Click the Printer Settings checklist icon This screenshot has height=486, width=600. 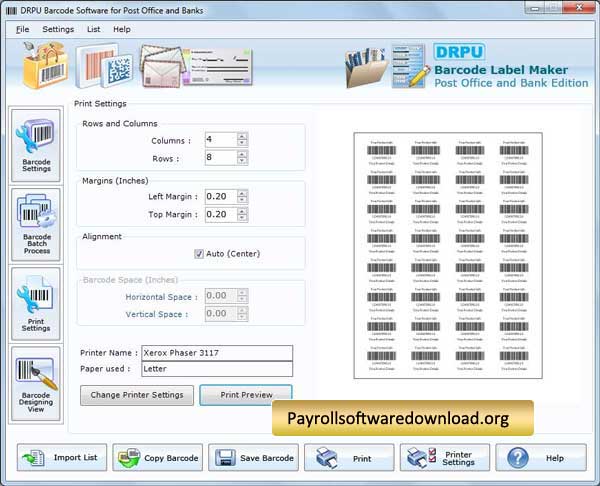[x=421, y=458]
